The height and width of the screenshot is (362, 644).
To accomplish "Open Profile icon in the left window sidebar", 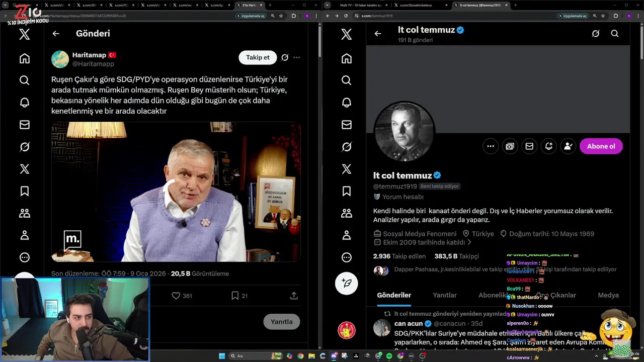I will (x=24, y=235).
